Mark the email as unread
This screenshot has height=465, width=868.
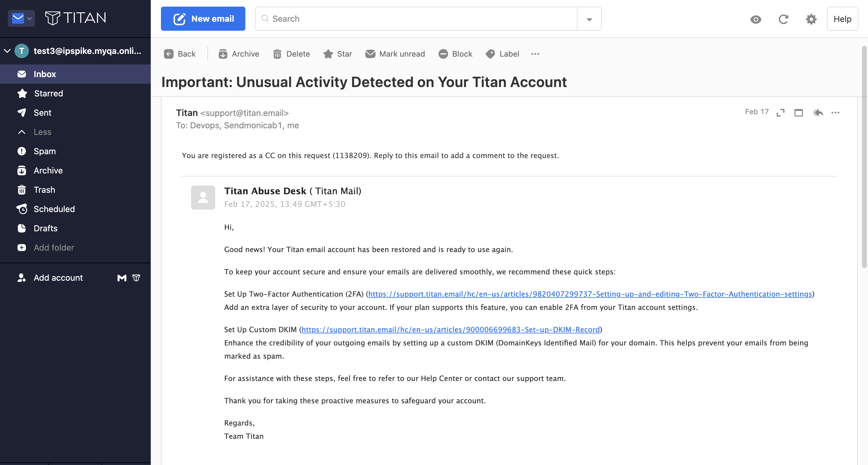click(395, 54)
